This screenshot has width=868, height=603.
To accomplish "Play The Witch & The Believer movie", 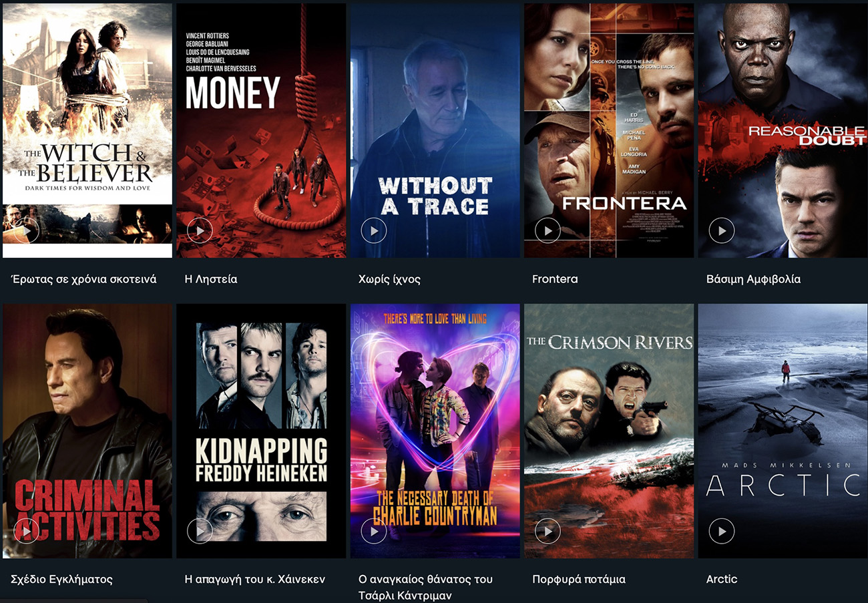I will click(26, 231).
